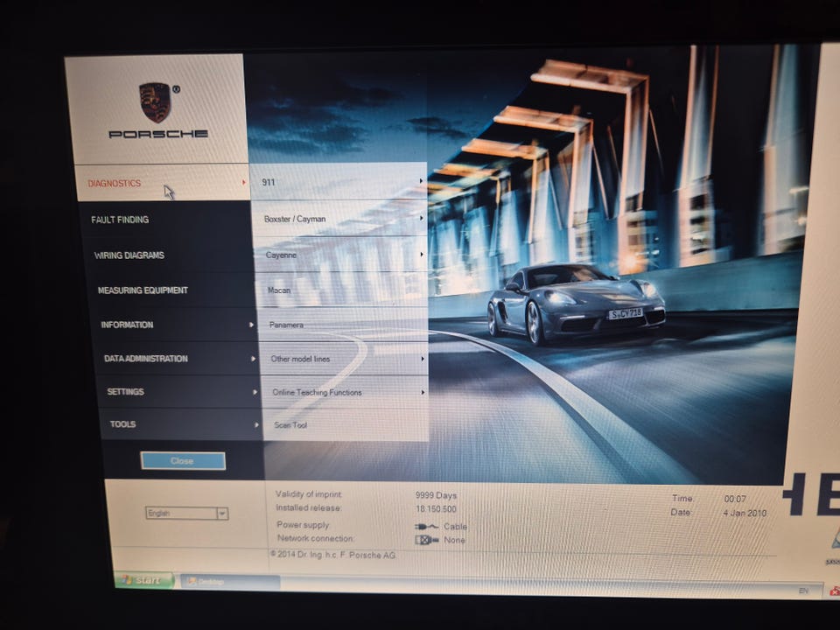Click the "Network connection" label
The width and height of the screenshot is (840, 630).
[316, 538]
